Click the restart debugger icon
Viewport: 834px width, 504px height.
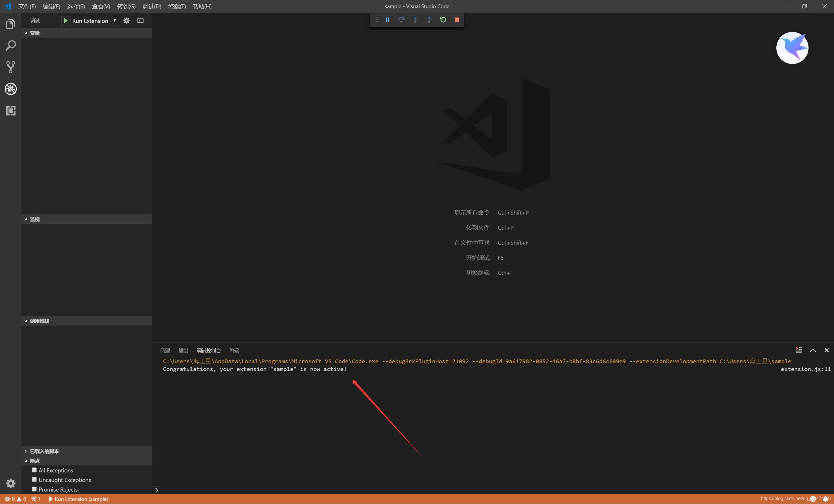pos(443,20)
